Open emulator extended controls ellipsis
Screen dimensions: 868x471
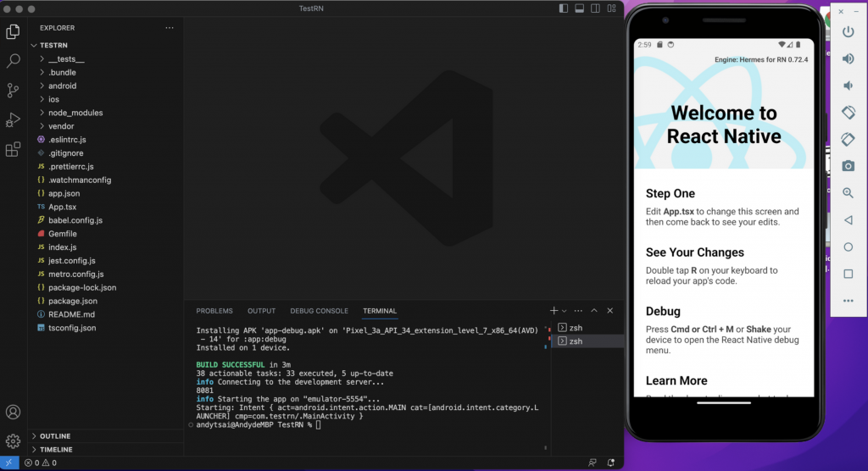(848, 301)
